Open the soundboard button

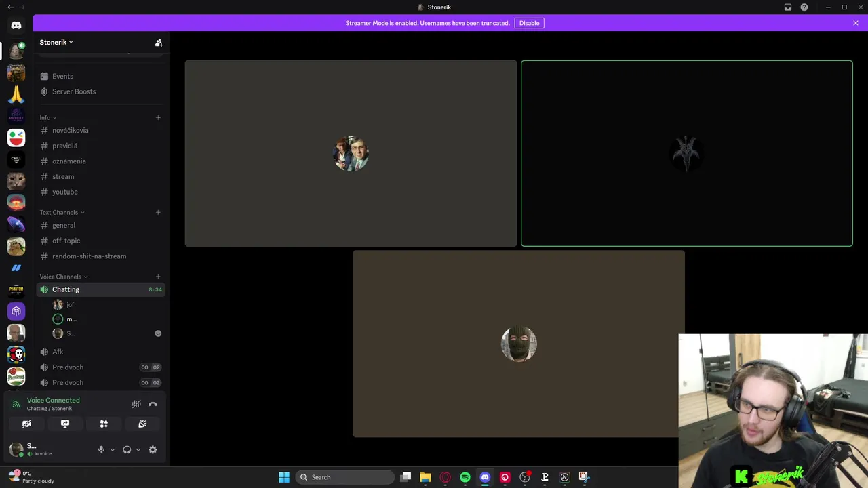pos(142,424)
